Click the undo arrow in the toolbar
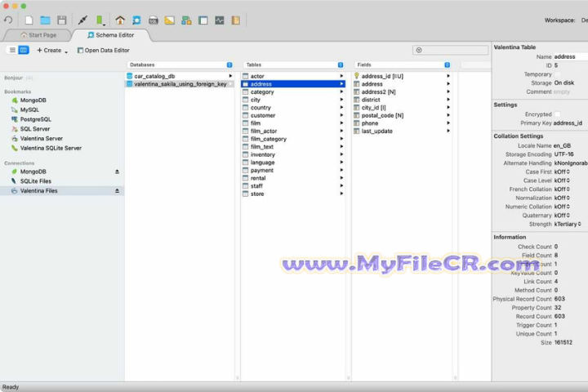 pos(8,20)
